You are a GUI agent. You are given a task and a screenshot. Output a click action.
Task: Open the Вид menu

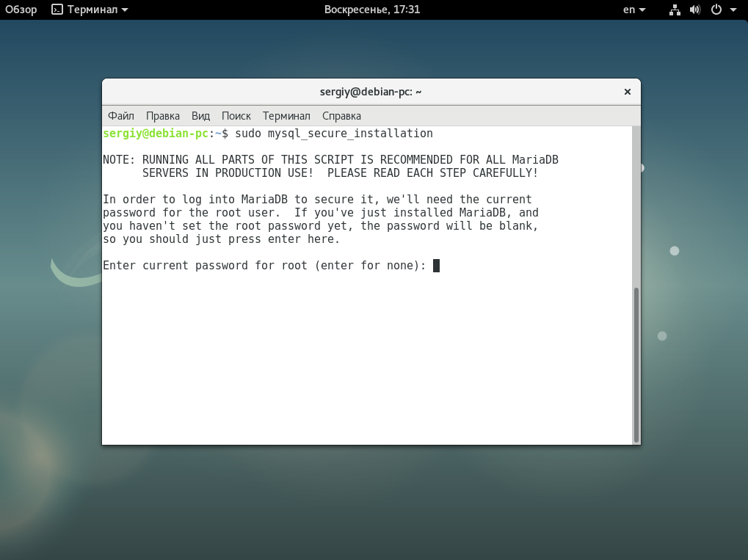click(x=200, y=116)
